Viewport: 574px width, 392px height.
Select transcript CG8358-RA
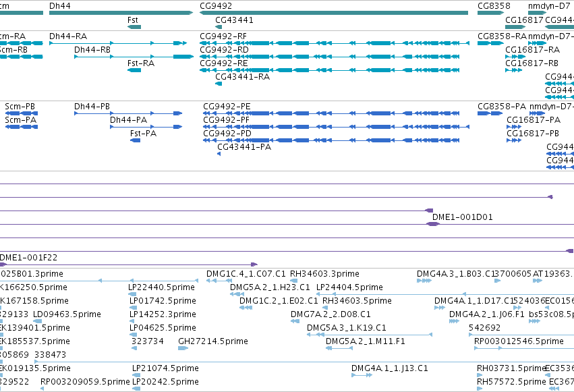click(x=490, y=43)
